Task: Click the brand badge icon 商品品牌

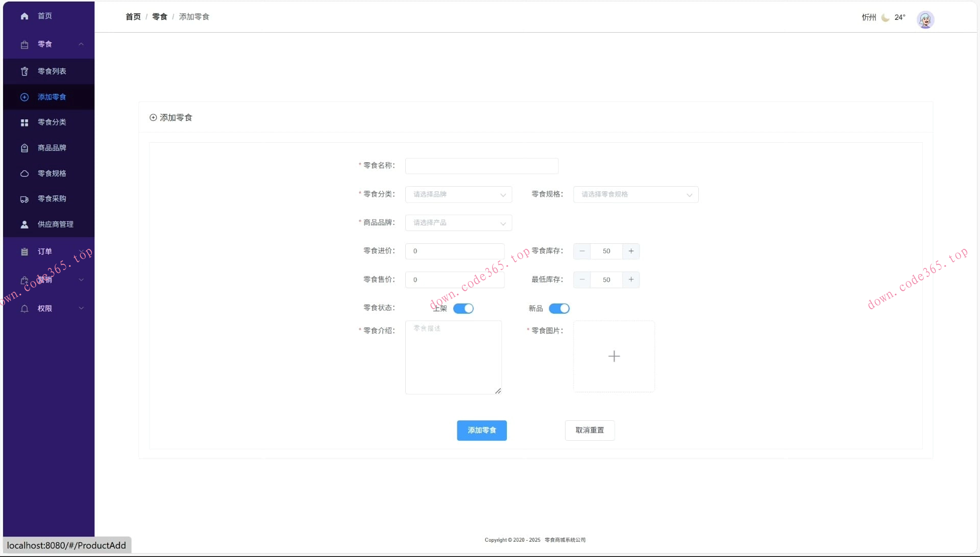Action: point(24,148)
